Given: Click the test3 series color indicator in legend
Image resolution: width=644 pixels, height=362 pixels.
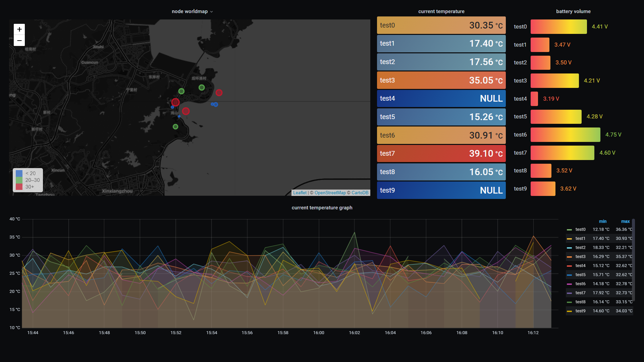Looking at the screenshot, I should (x=569, y=256).
